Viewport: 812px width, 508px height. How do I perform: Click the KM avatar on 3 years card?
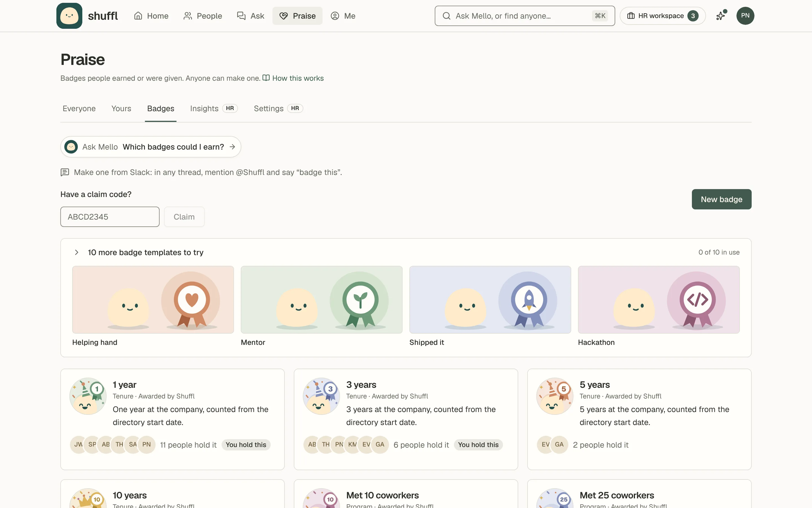coord(353,444)
